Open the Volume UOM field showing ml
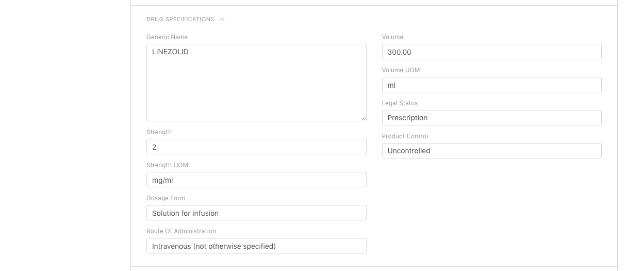Screen dimensions: 644x271 click(x=491, y=85)
